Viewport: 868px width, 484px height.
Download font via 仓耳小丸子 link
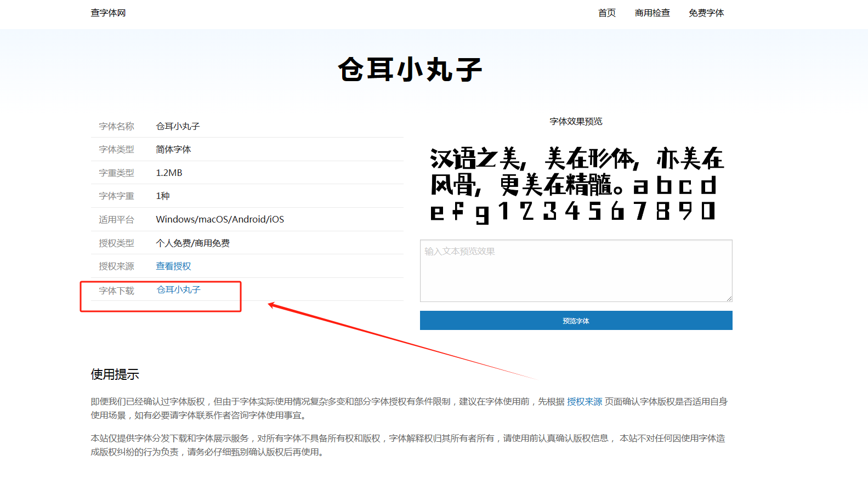point(179,289)
